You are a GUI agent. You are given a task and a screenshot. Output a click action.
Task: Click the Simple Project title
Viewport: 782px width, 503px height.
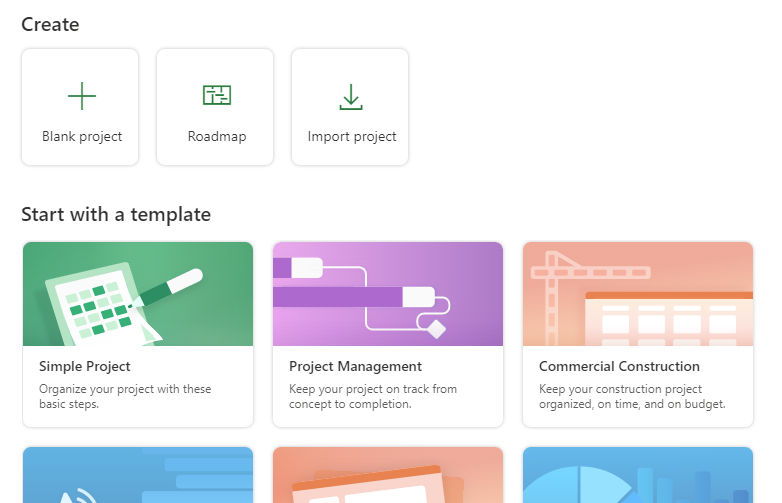(85, 366)
